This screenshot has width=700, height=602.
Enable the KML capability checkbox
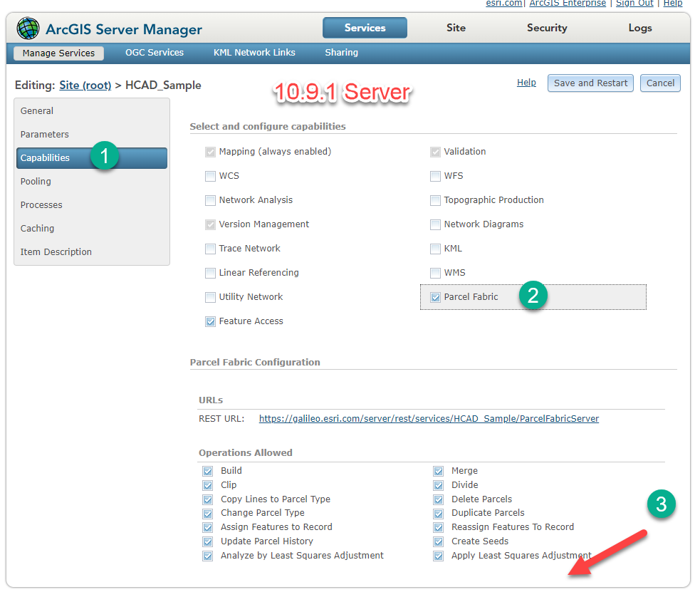tap(435, 249)
